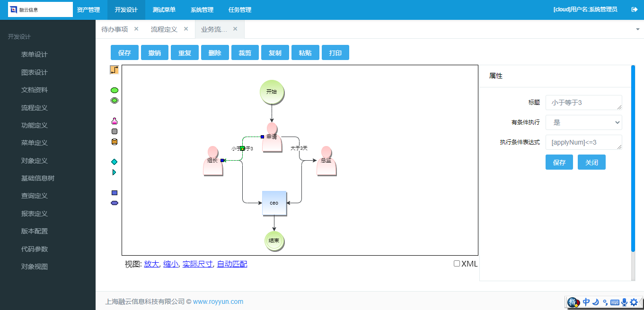Click the logout arrow icon in header

[x=635, y=9]
